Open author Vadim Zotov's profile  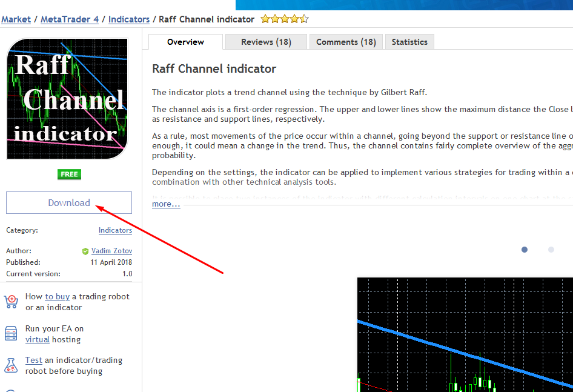[111, 251]
